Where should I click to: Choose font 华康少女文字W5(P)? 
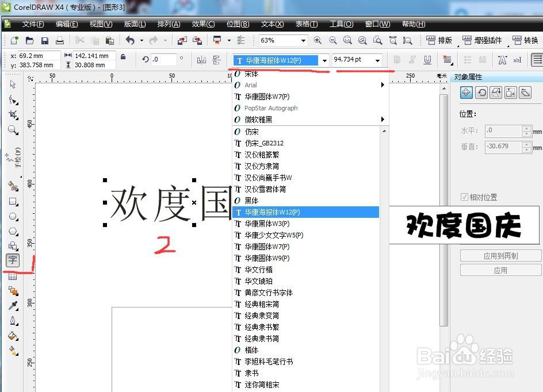click(x=306, y=235)
